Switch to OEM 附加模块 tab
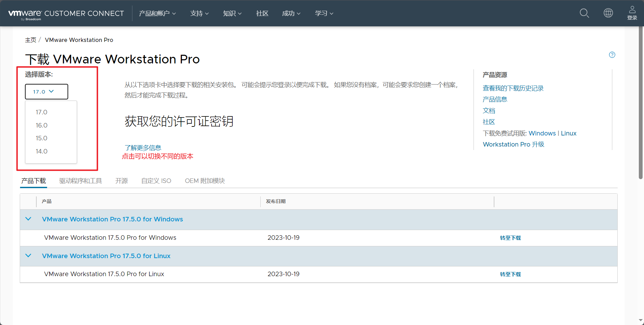 [205, 181]
